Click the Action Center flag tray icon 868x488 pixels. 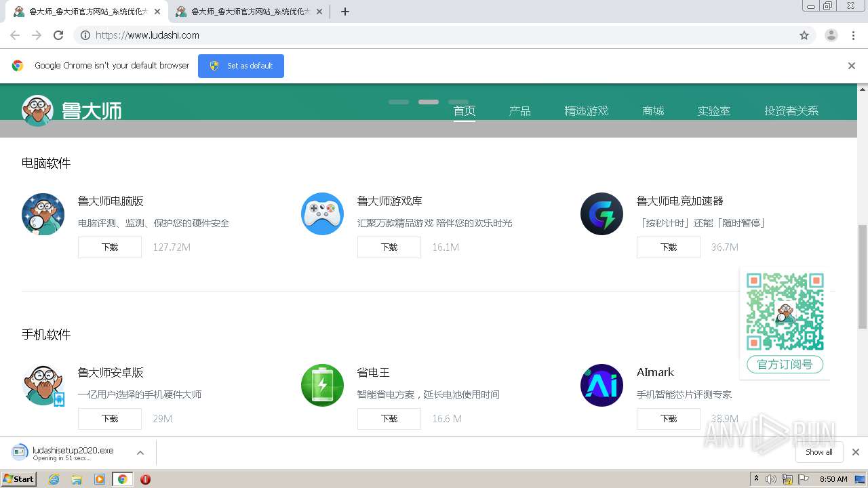pyautogui.click(x=804, y=479)
